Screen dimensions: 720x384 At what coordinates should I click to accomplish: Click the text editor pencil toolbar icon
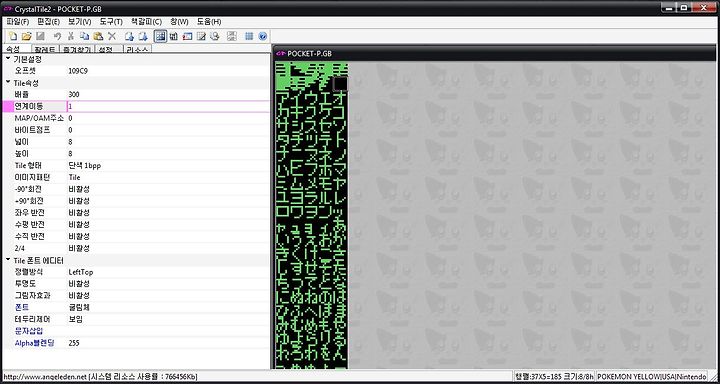(201, 36)
